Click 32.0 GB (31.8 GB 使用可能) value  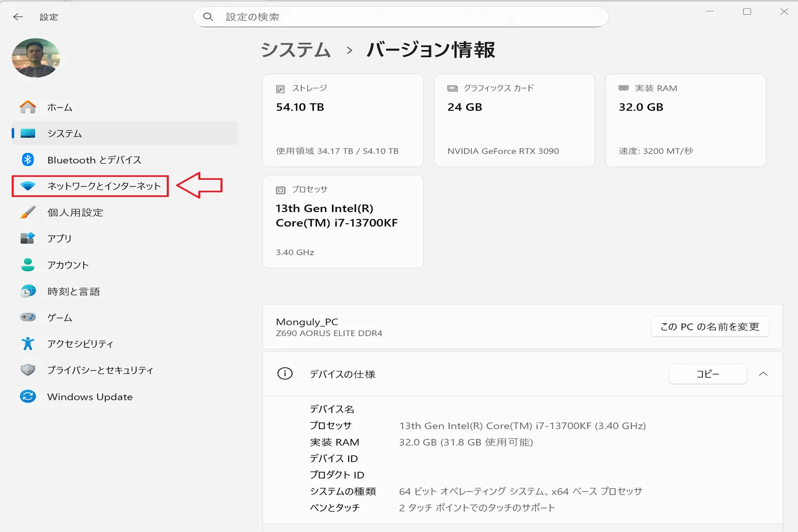click(466, 442)
